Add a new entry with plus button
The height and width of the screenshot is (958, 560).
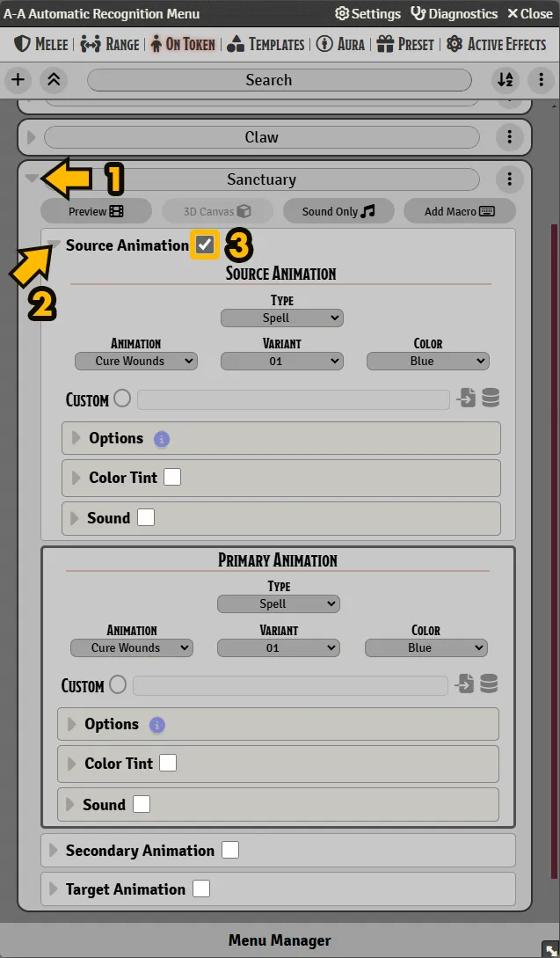coord(18,79)
